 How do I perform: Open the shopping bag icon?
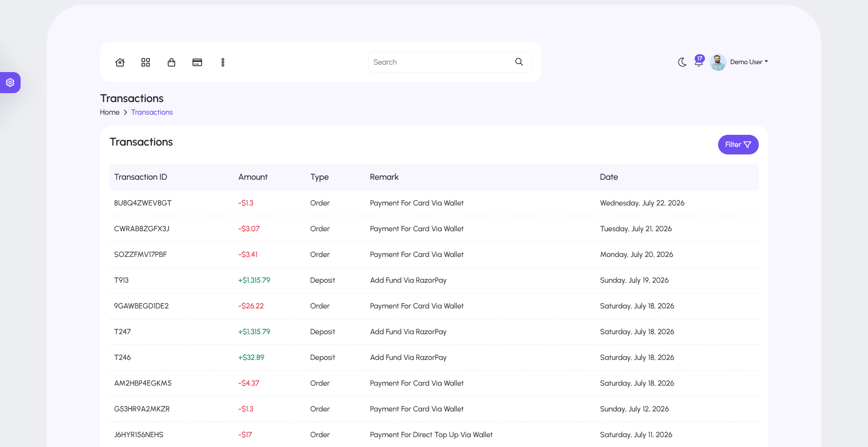pos(171,62)
